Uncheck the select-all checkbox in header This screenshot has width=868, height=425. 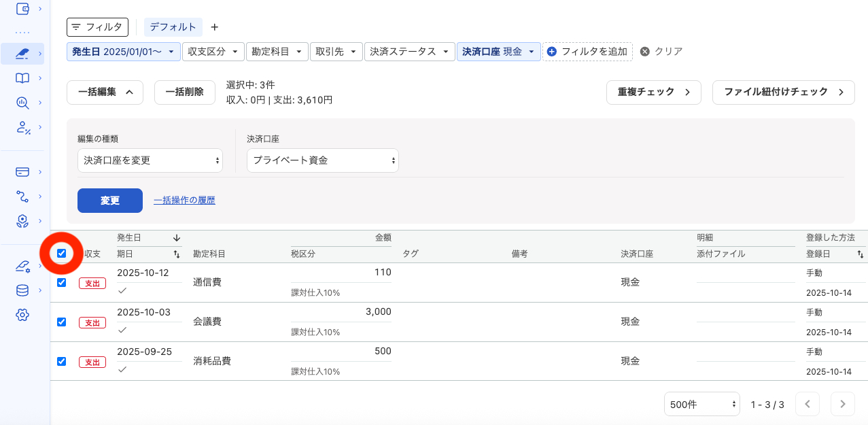coord(61,253)
